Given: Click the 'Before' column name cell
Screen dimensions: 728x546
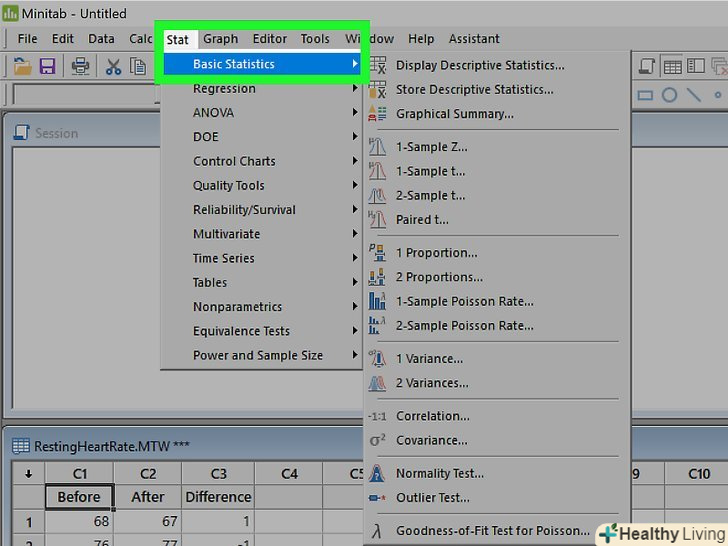Looking at the screenshot, I should click(79, 497).
